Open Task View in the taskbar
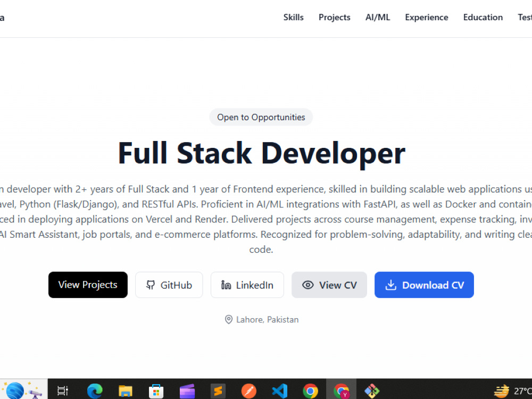 tap(63, 391)
